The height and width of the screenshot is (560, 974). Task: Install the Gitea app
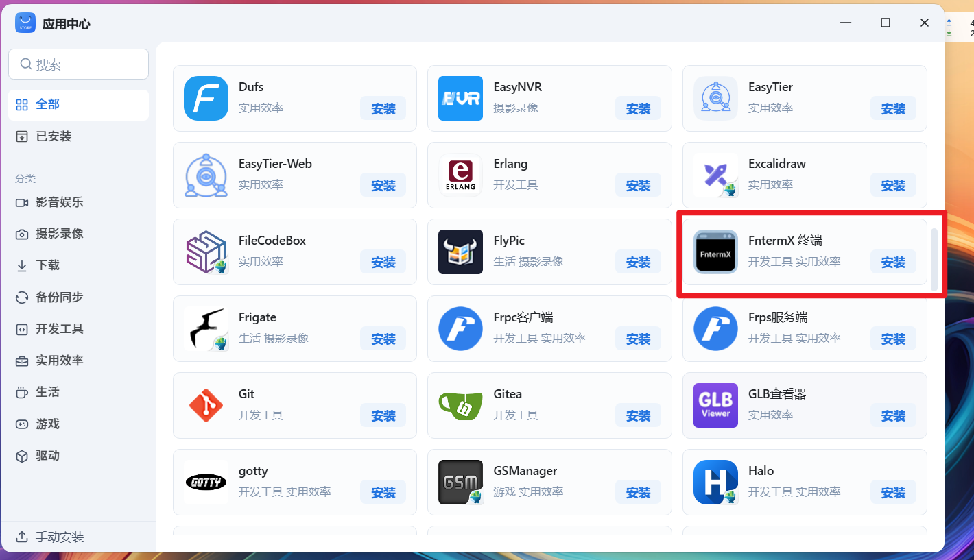coord(638,415)
